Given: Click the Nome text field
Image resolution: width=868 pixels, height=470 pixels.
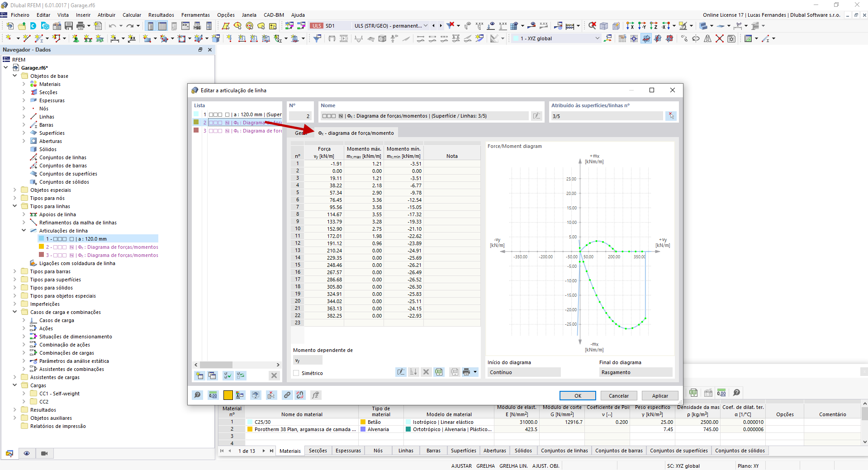Looking at the screenshot, I should (424, 116).
